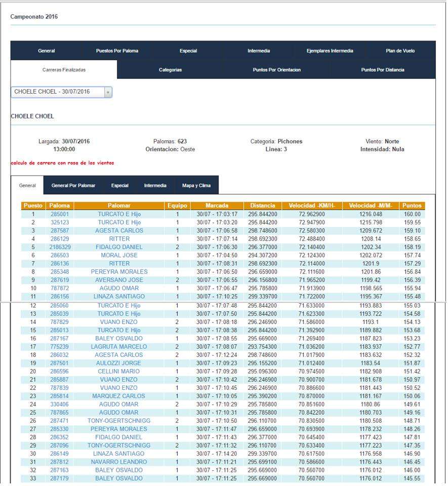Screen dimensions: 448x486
Task: Click the Velocidad -KM/H- column header
Action: tap(312, 206)
